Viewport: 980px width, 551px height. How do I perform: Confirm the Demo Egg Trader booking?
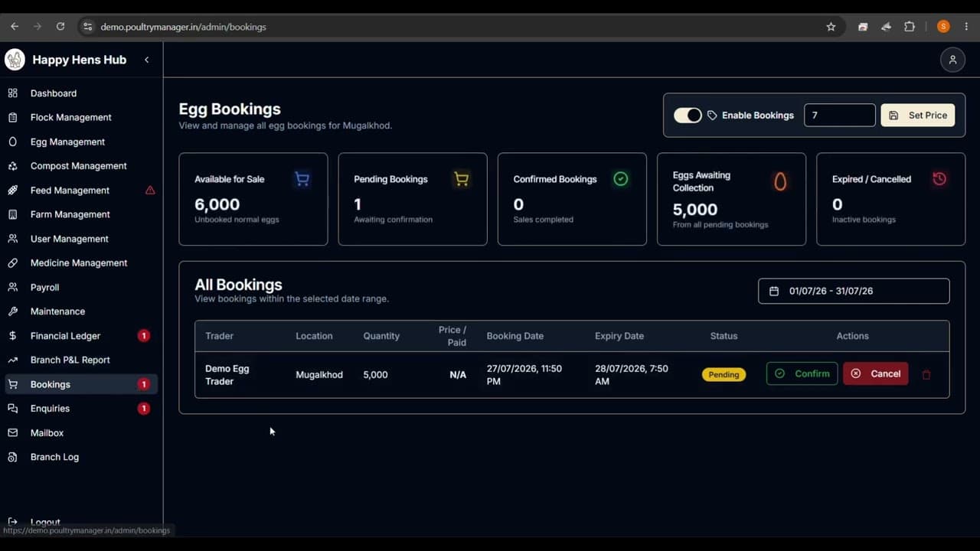(x=802, y=373)
